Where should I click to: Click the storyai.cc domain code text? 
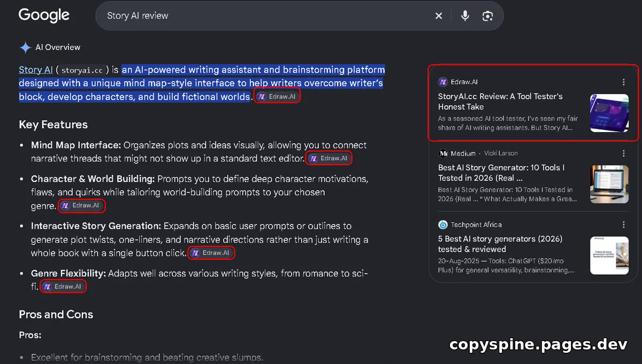coord(82,70)
